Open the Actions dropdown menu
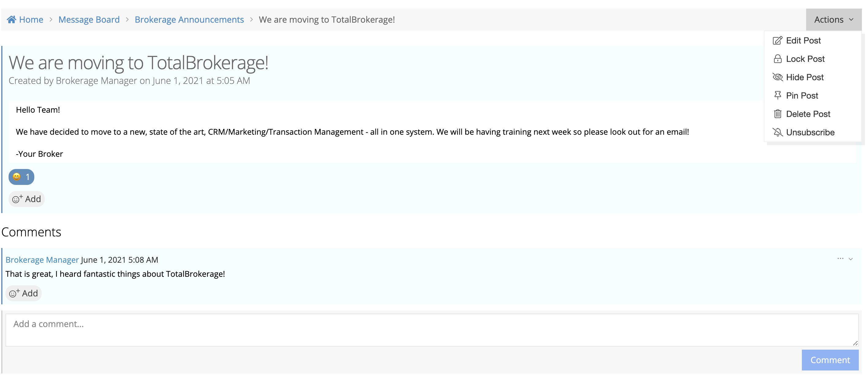The width and height of the screenshot is (868, 387). coord(833,20)
